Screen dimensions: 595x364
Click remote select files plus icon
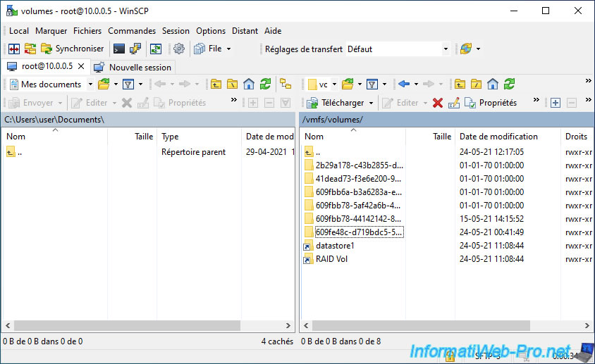(x=555, y=103)
